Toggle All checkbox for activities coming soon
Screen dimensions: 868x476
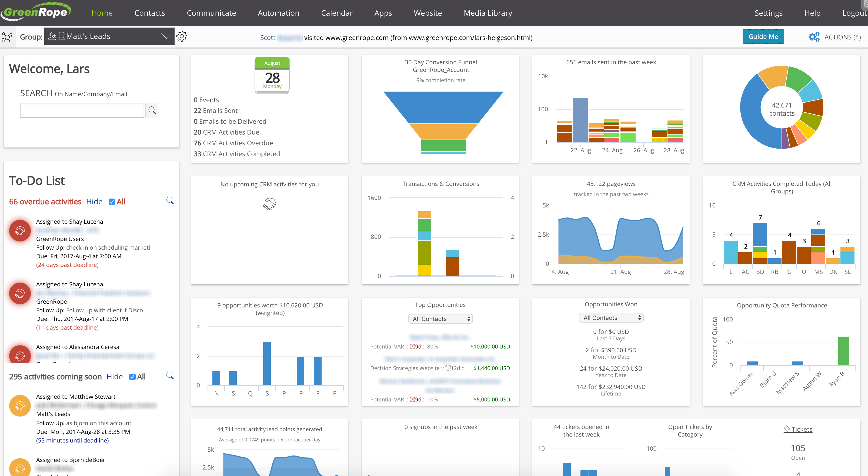[x=132, y=377]
